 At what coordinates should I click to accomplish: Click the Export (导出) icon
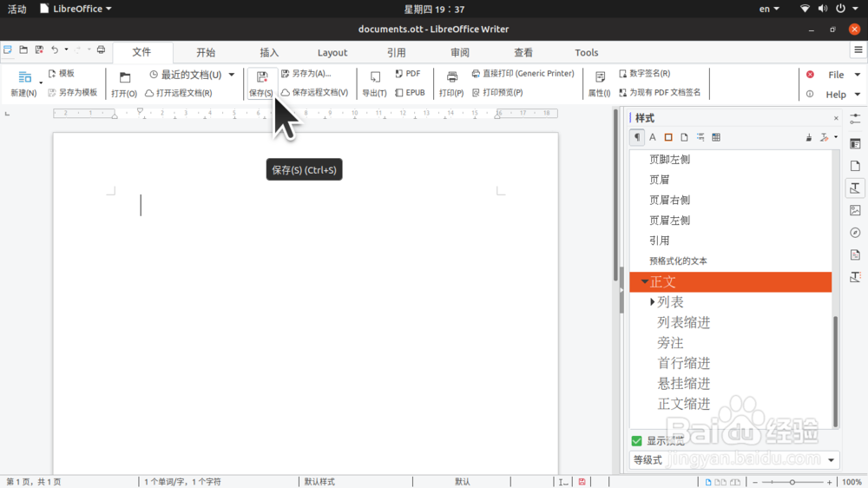[375, 77]
